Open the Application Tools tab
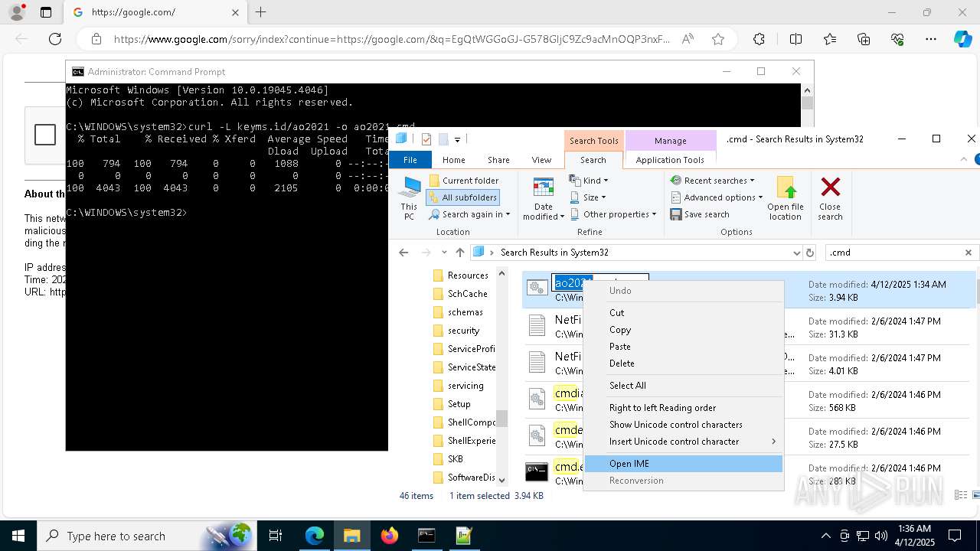This screenshot has width=980, height=551. tap(670, 160)
